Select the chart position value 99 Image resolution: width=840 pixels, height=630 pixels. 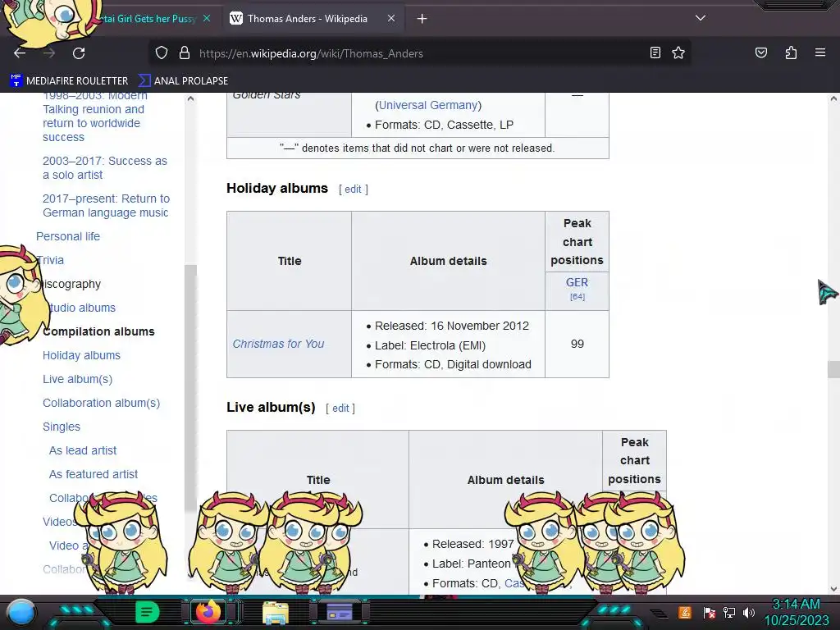click(x=577, y=344)
